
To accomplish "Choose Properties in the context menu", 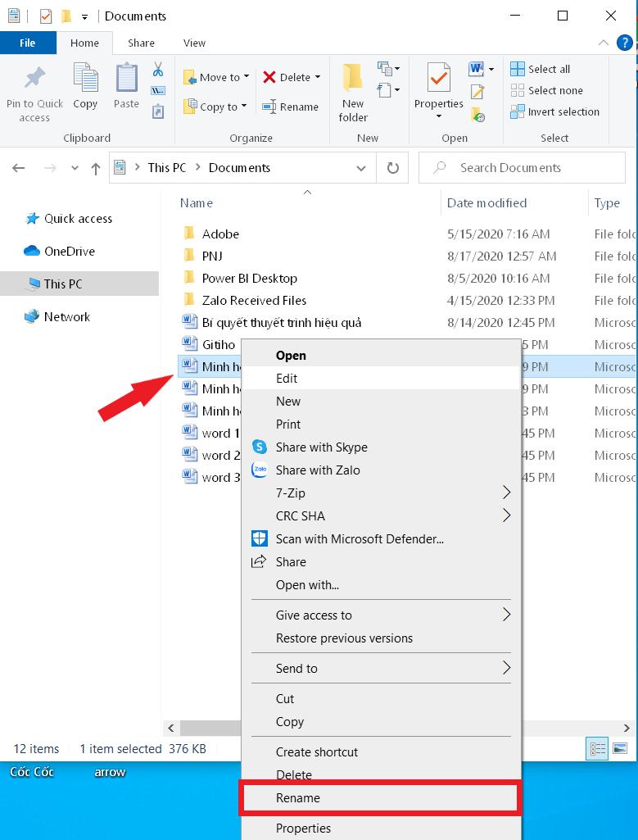I will point(381,828).
